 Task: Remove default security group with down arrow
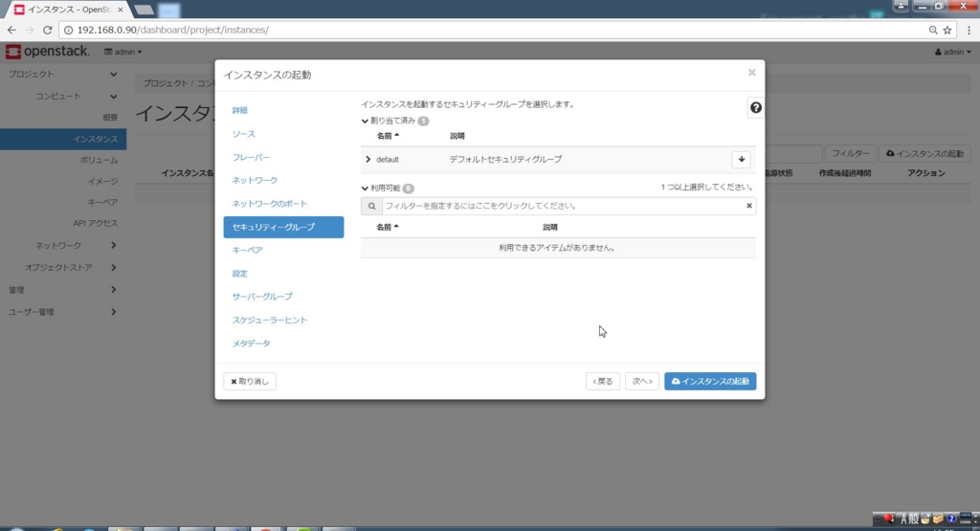[x=742, y=159]
